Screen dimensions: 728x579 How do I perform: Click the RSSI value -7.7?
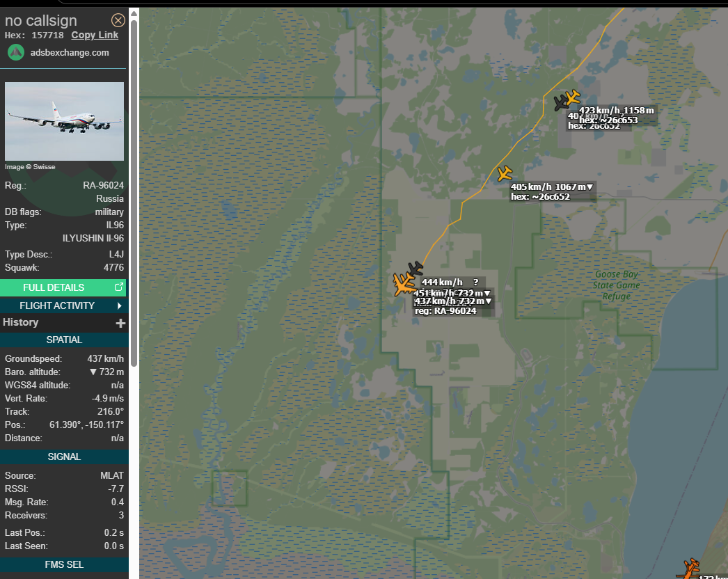116,489
